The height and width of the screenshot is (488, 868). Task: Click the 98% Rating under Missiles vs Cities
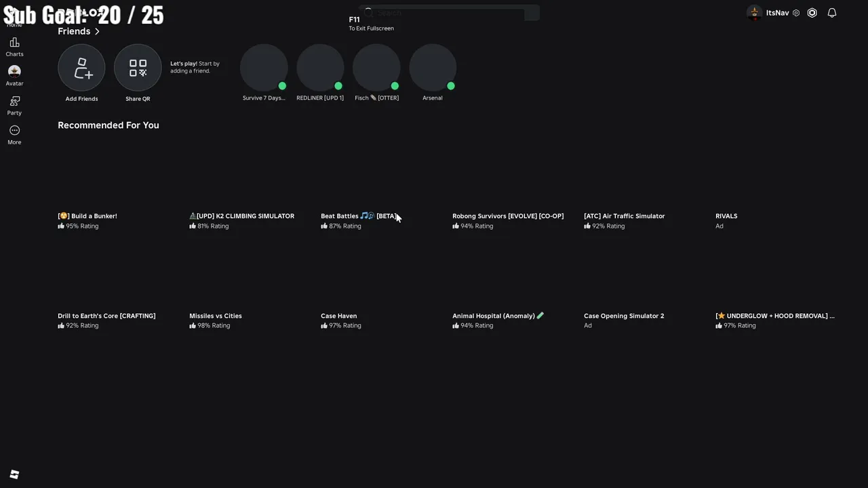pos(210,326)
